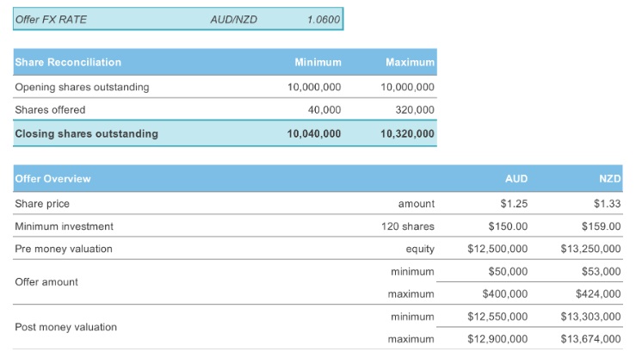The image size is (636, 364).
Task: Click closing shares value 10,320,000
Action: pyautogui.click(x=407, y=133)
